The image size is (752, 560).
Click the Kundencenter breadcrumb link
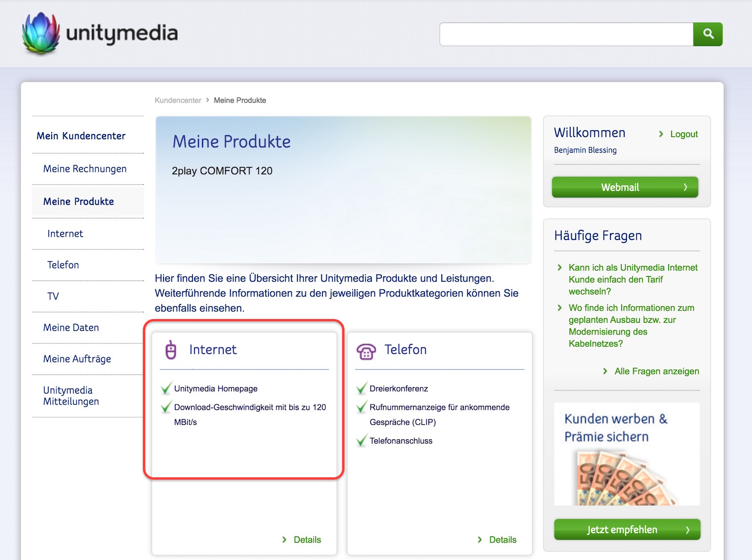[178, 100]
